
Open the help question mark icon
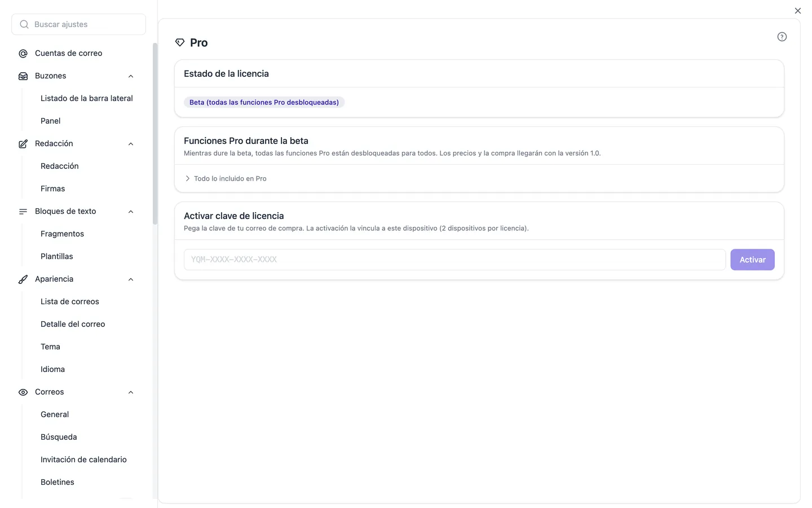(x=782, y=37)
